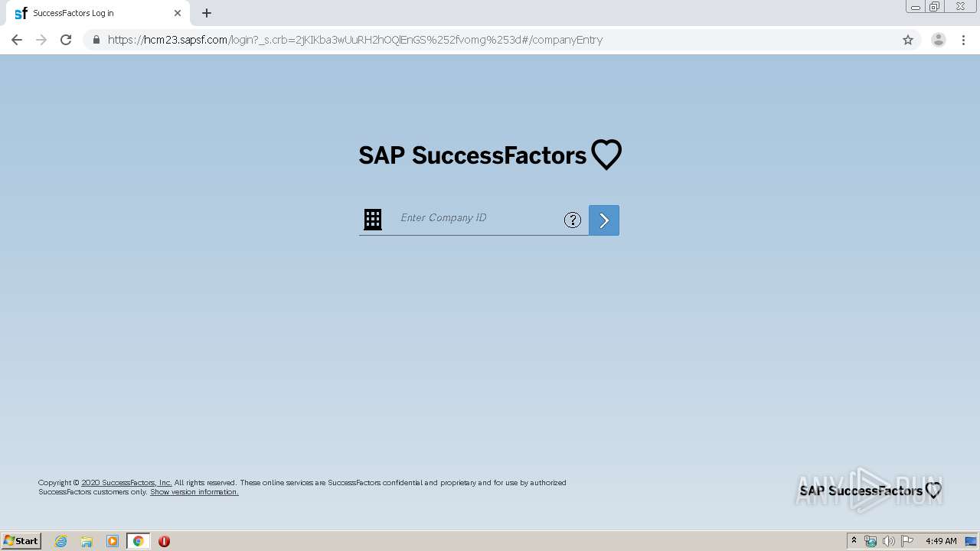Click the system clock showing 4:49 AM

[941, 541]
